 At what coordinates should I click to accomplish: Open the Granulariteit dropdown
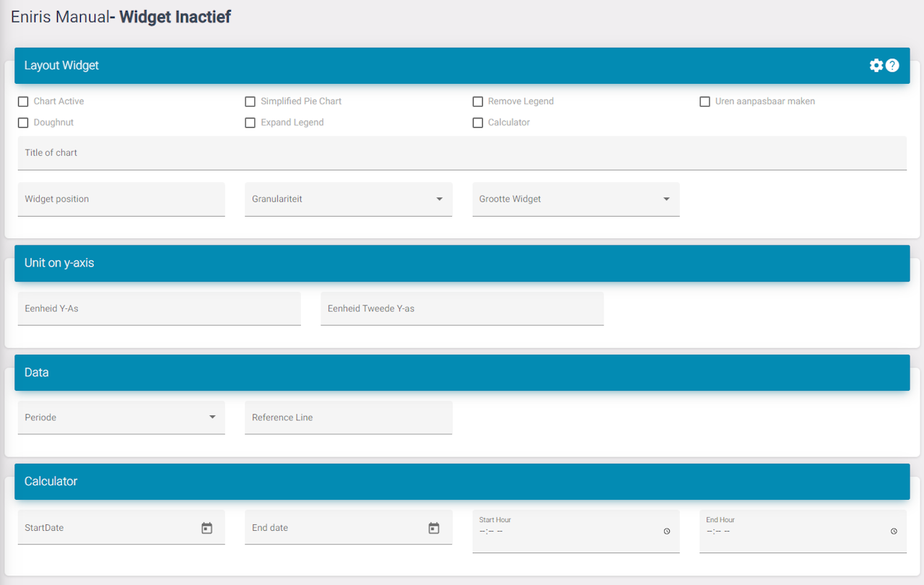click(x=348, y=199)
